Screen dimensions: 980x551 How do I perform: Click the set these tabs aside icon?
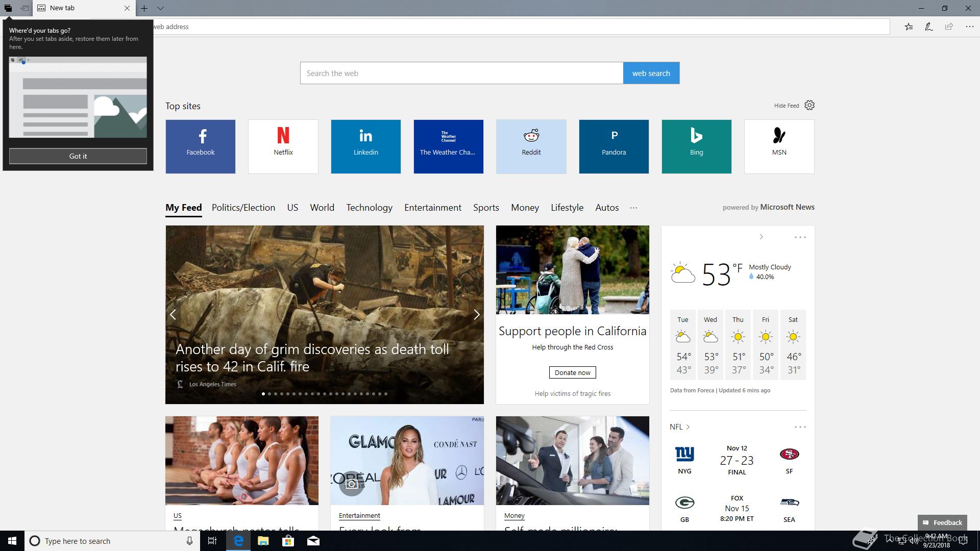(24, 8)
